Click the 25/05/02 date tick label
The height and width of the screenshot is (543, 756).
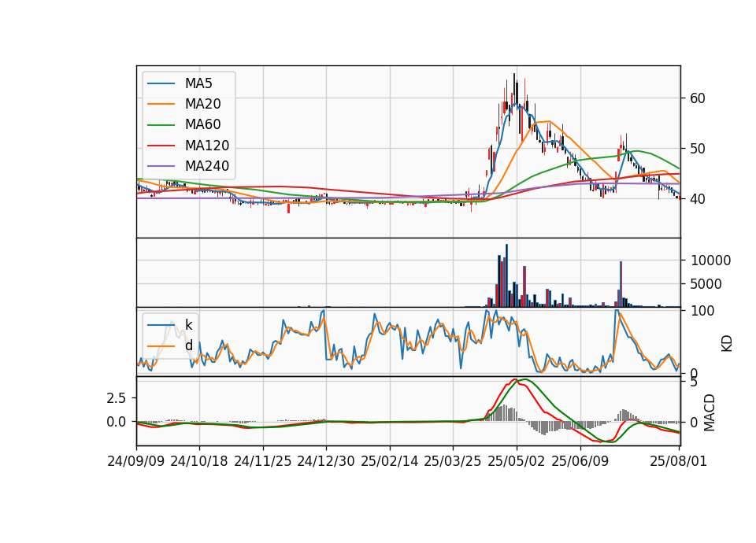coord(517,462)
